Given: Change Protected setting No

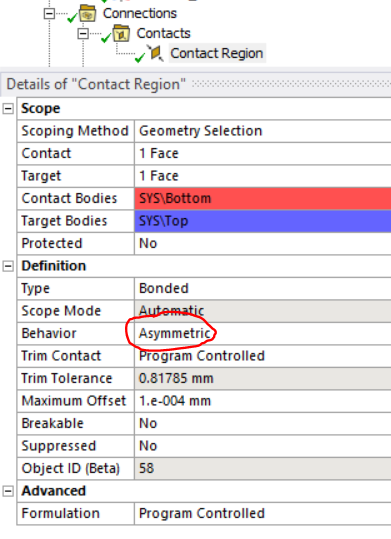Looking at the screenshot, I should tap(263, 243).
